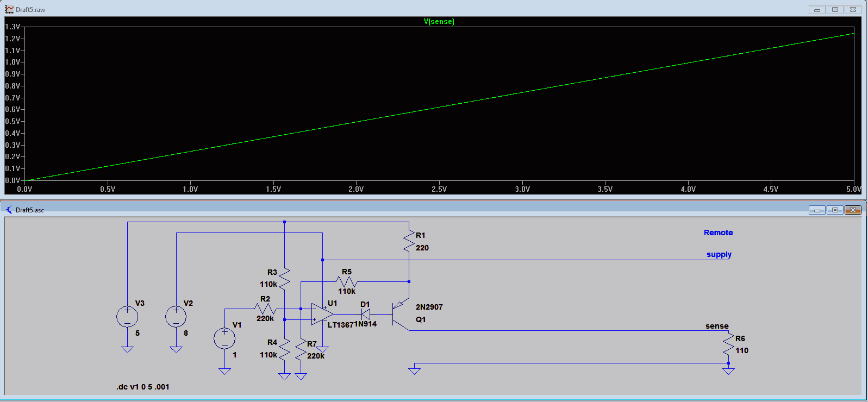Screen dimensions: 868x402
Task: Click the .dc v1 0 5 .001 directive
Action: tap(143, 387)
